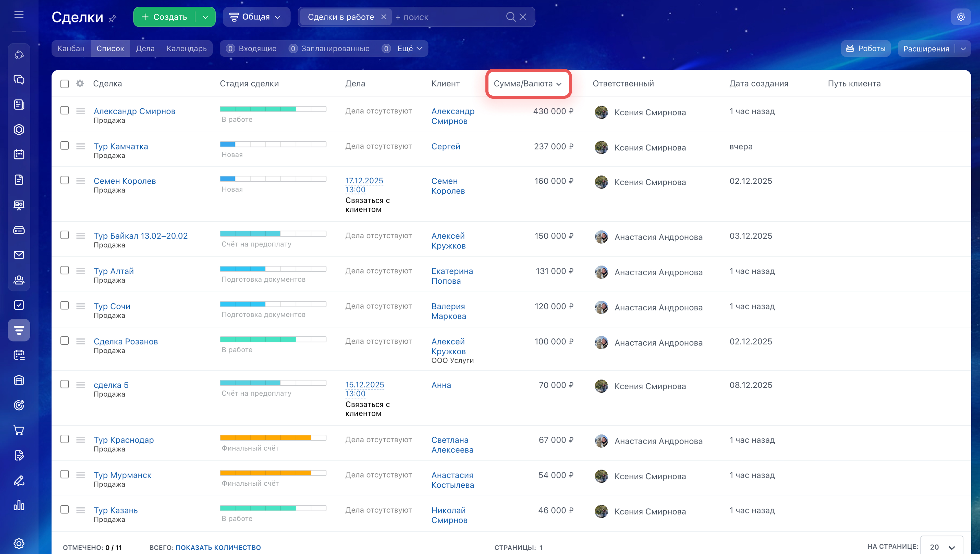Image resolution: width=980 pixels, height=554 pixels.
Task: Open the shopping cart icon in sidebar
Action: [x=19, y=430]
